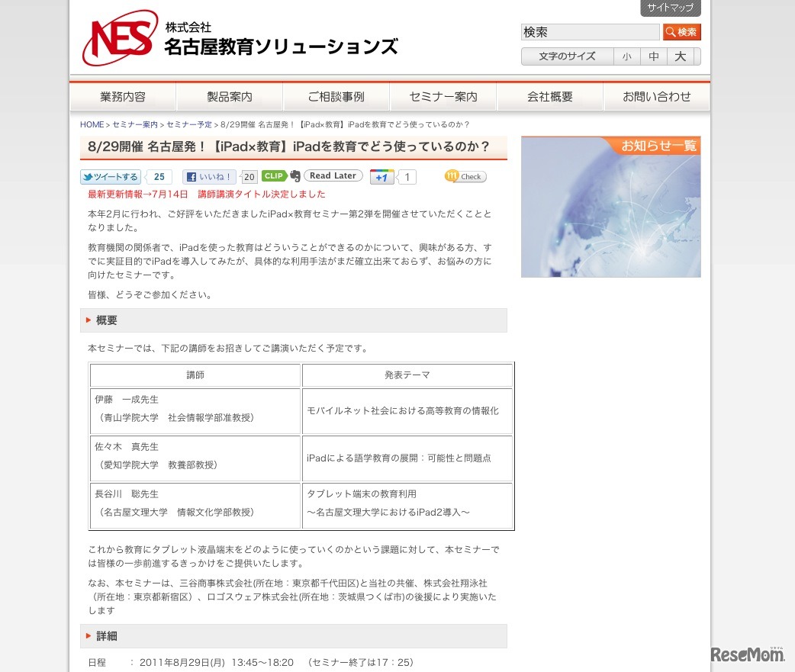This screenshot has height=672, width=795.
Task: Click the 詳細 section arrow marker
Action: point(89,636)
